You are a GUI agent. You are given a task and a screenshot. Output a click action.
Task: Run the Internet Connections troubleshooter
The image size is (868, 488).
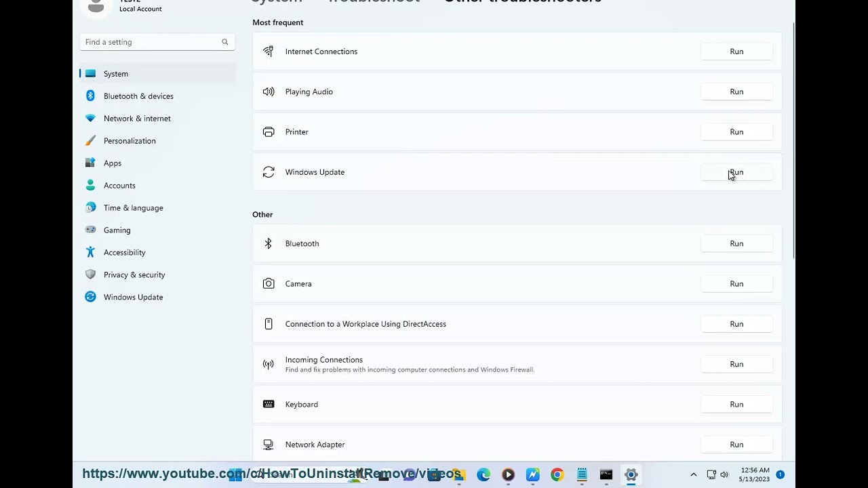pos(736,52)
